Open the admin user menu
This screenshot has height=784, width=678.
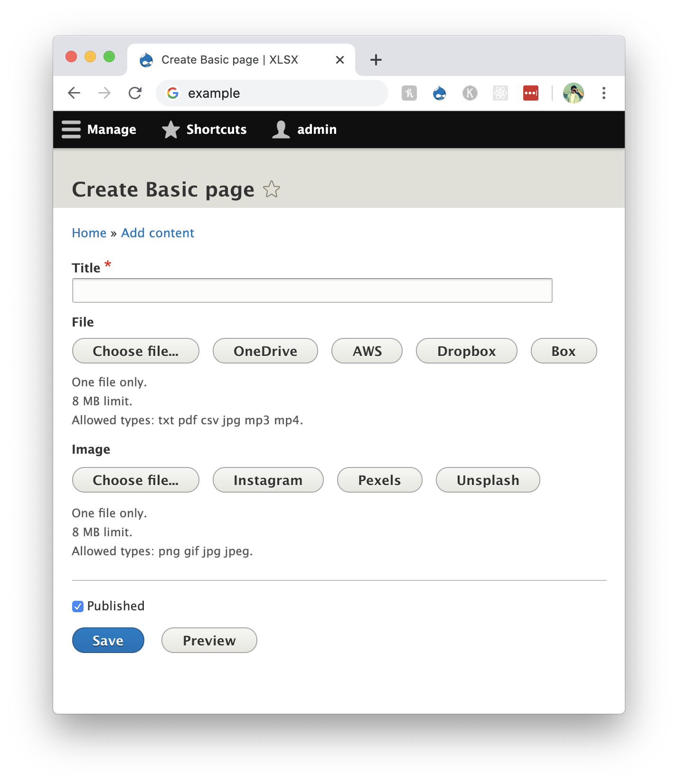[x=304, y=130]
